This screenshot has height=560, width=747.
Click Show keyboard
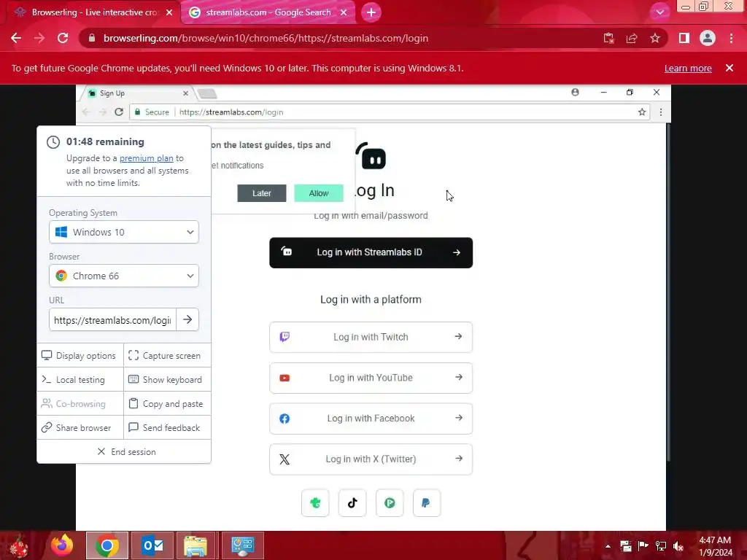pyautogui.click(x=166, y=379)
